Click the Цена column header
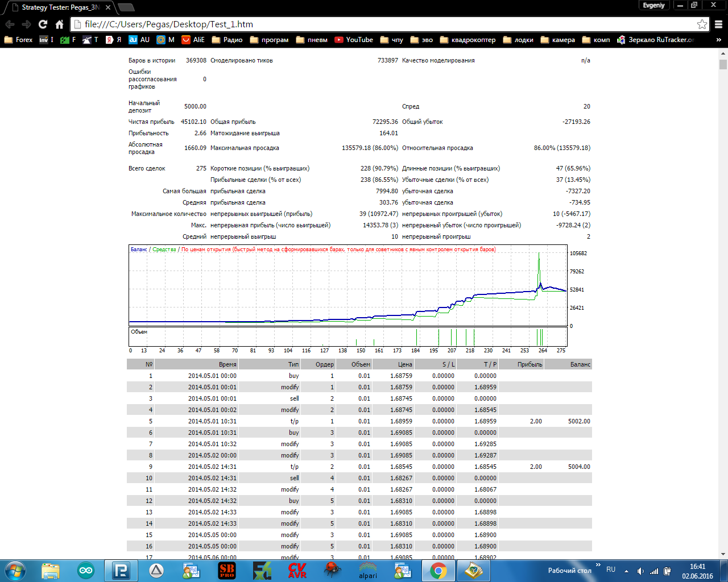The height and width of the screenshot is (582, 728). point(393,364)
